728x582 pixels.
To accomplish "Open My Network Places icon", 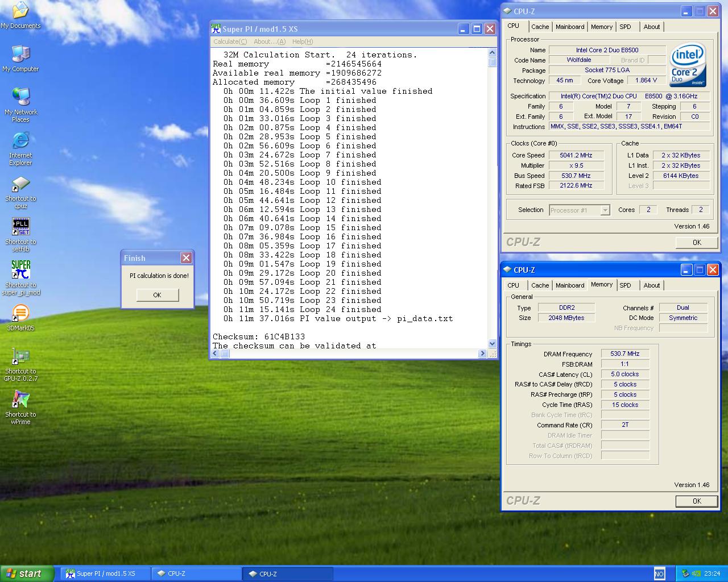I will 20,105.
